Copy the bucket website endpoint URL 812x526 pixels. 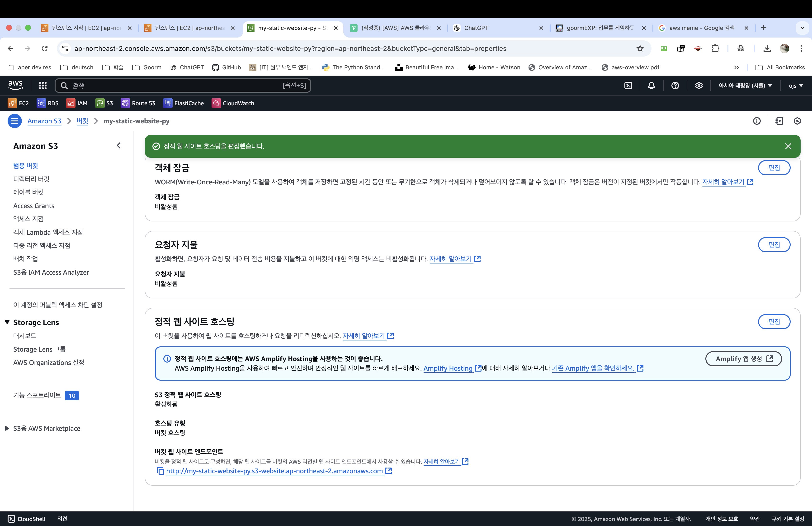tap(160, 471)
